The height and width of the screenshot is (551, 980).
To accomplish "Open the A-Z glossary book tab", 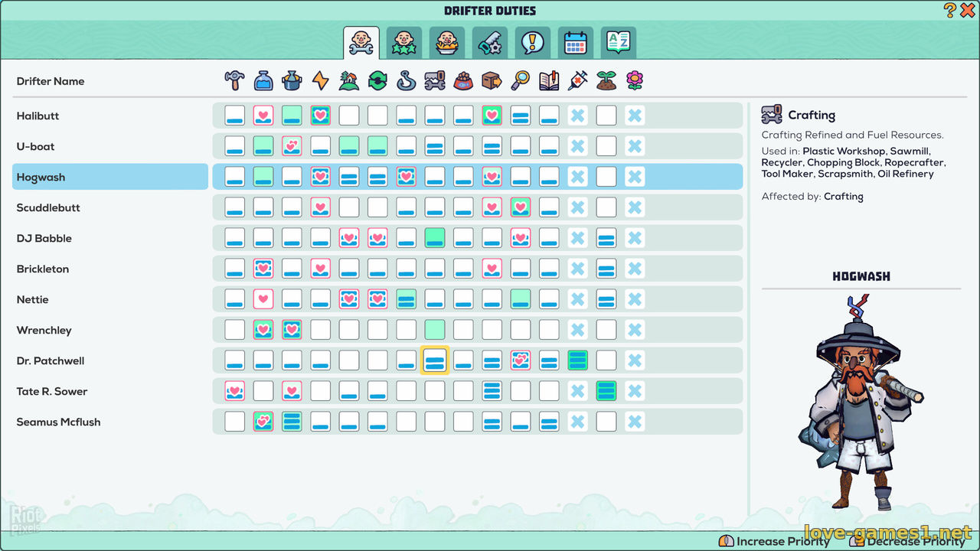I will click(618, 43).
